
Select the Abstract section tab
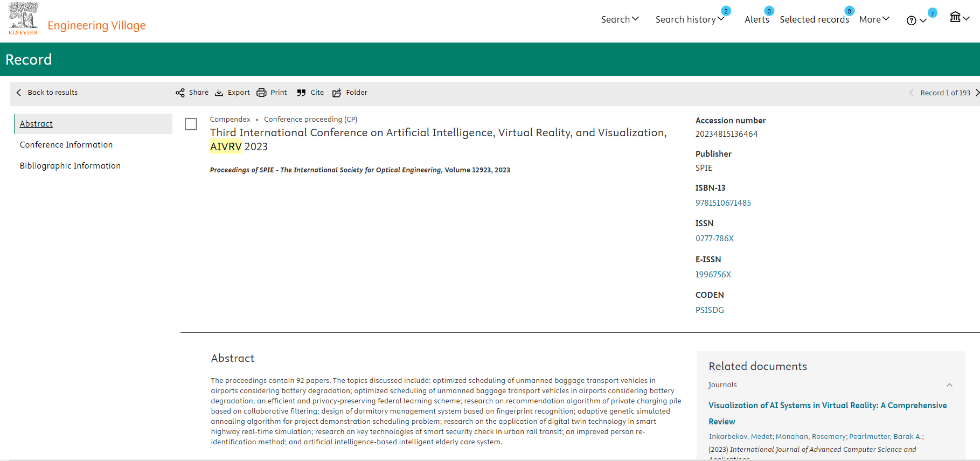[93, 124]
